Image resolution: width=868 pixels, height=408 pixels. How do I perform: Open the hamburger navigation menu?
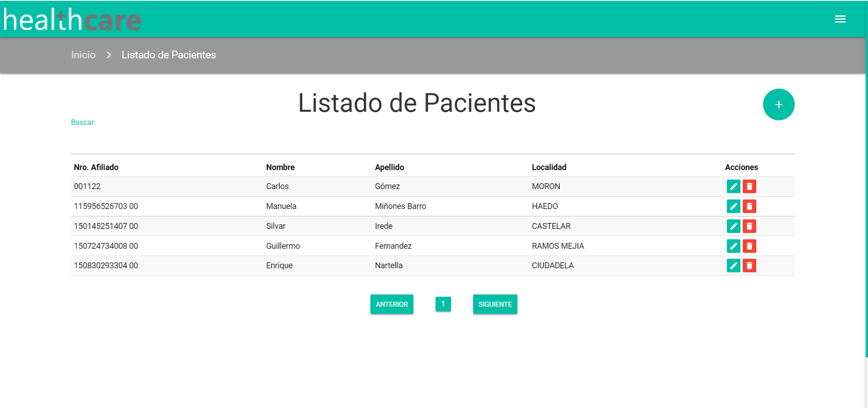(x=840, y=19)
